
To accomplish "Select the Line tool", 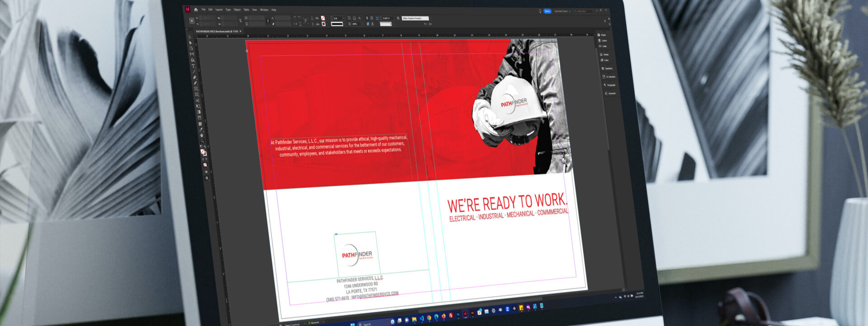I will pos(194,71).
